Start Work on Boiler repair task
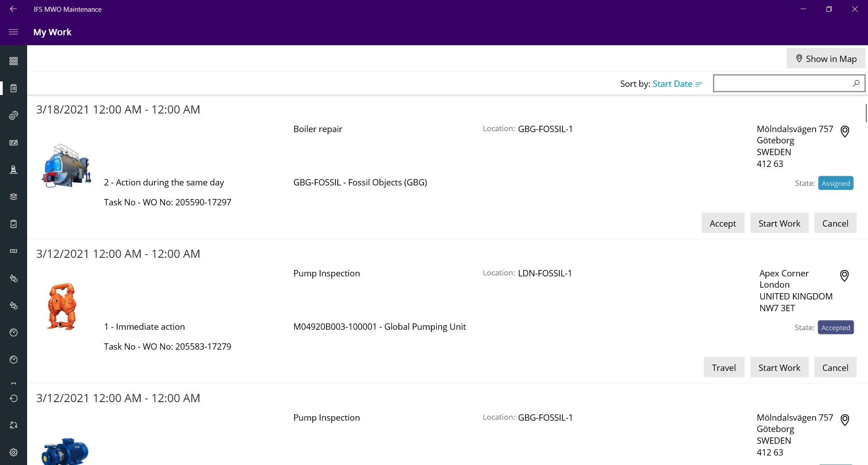868x465 pixels. pos(779,223)
